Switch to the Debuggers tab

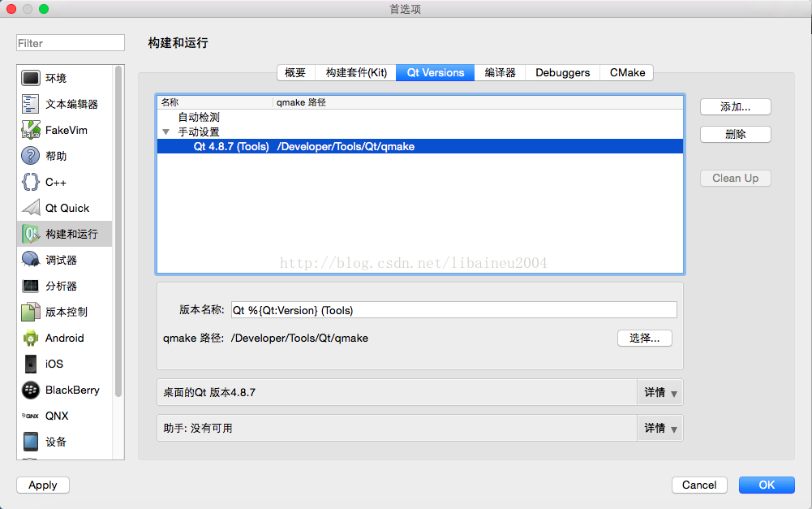562,72
